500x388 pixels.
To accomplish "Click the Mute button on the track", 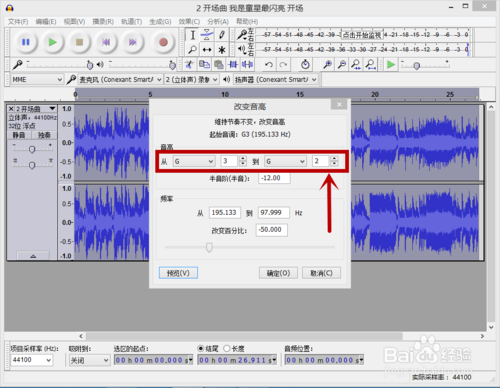I will click(x=19, y=135).
